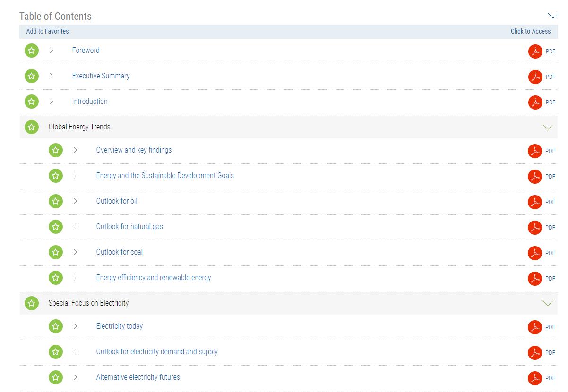Star the Outlook for natural gas chapter

click(56, 227)
